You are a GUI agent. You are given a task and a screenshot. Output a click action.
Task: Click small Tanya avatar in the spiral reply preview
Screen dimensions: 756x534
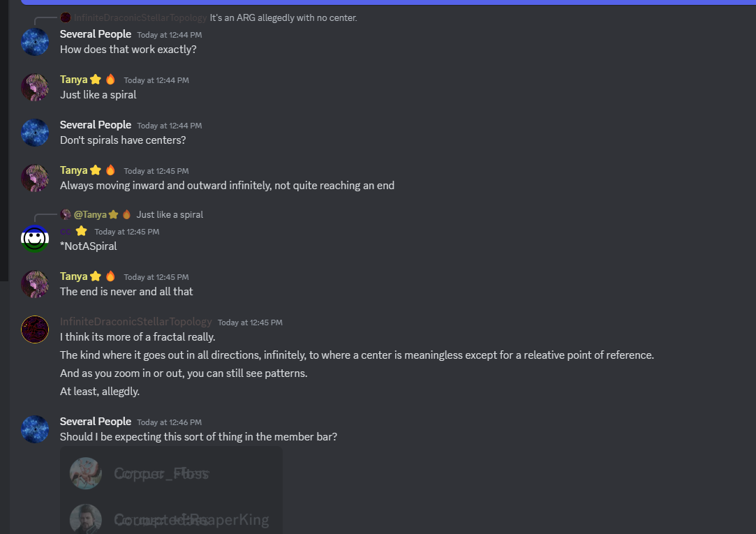tap(66, 214)
